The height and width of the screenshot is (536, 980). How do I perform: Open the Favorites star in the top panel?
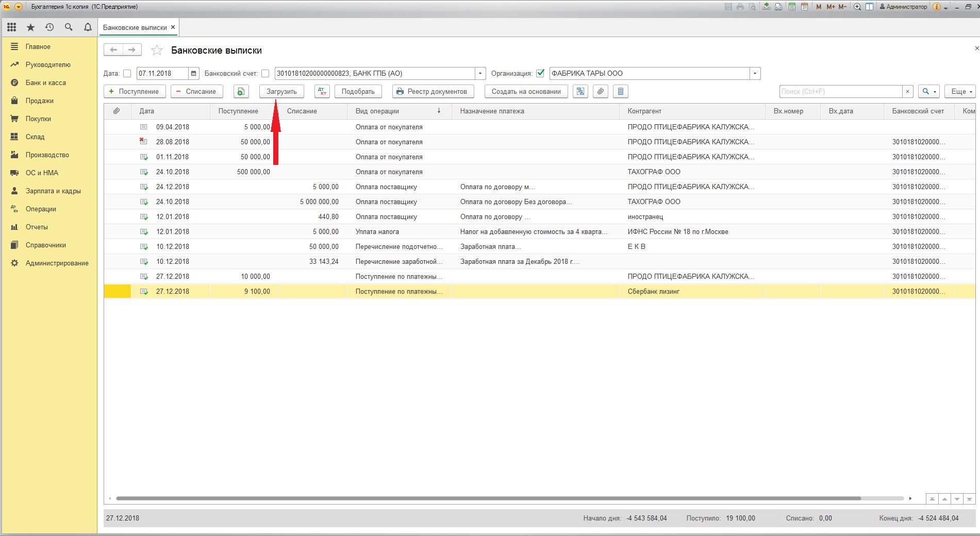[x=30, y=27]
